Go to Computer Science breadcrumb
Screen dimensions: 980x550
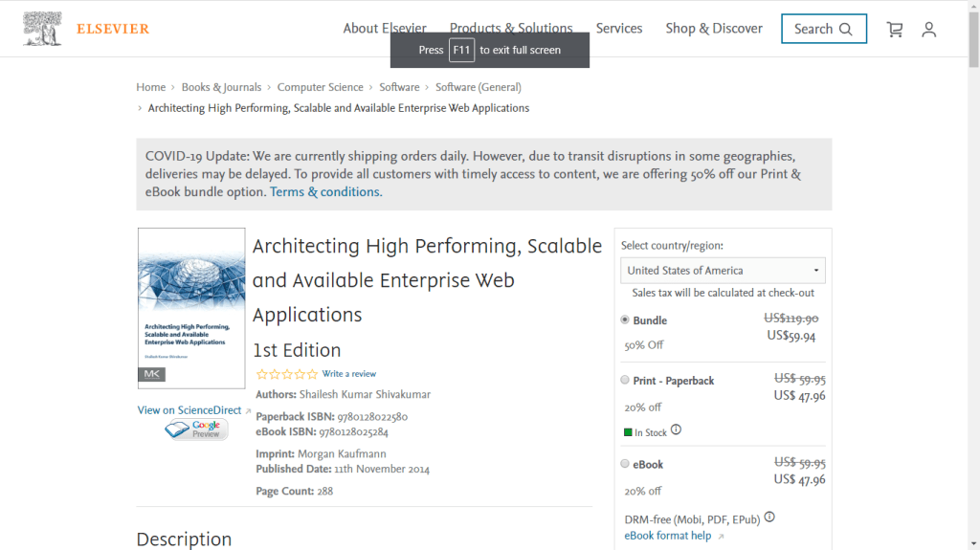(x=320, y=87)
